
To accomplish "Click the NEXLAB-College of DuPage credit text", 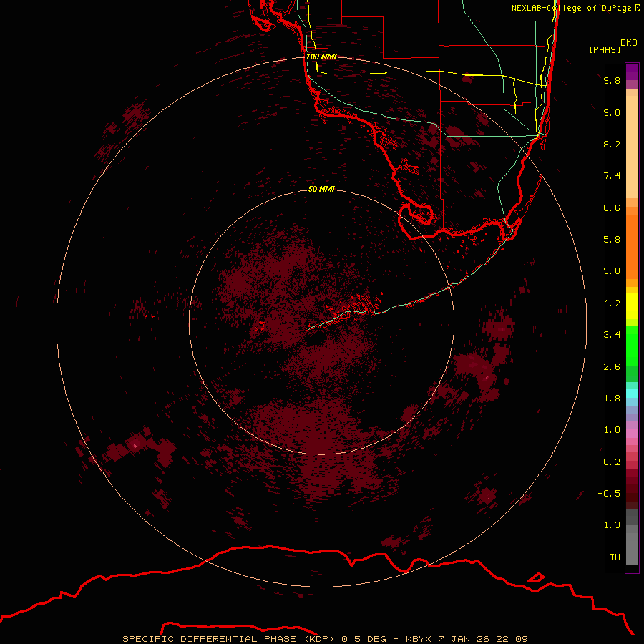I will point(571,8).
